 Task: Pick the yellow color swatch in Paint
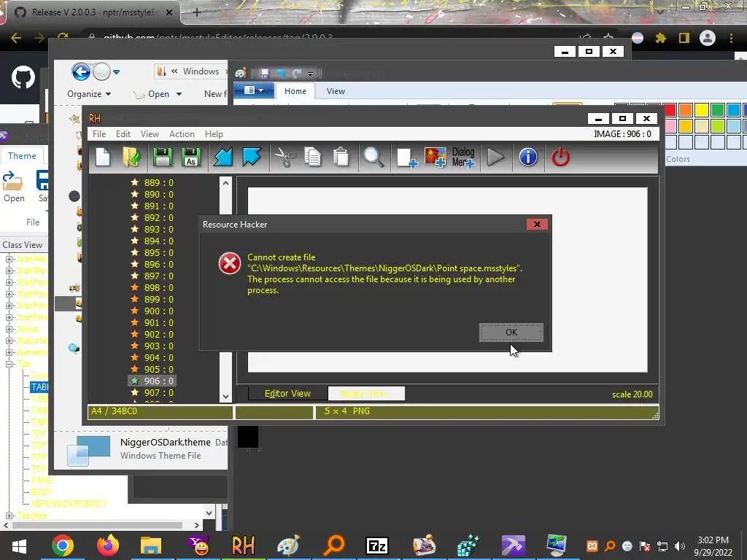point(701,110)
